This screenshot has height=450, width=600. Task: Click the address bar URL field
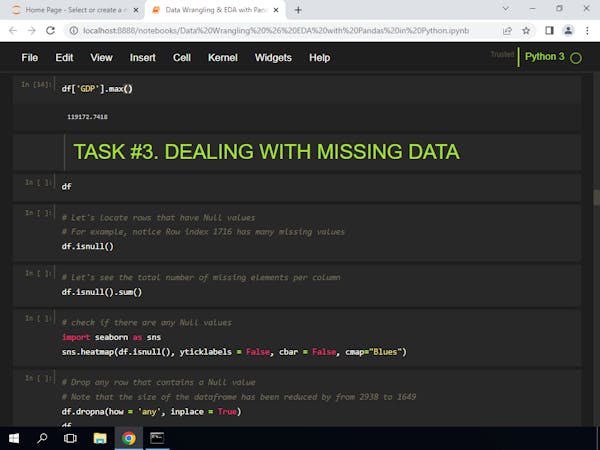coord(276,31)
